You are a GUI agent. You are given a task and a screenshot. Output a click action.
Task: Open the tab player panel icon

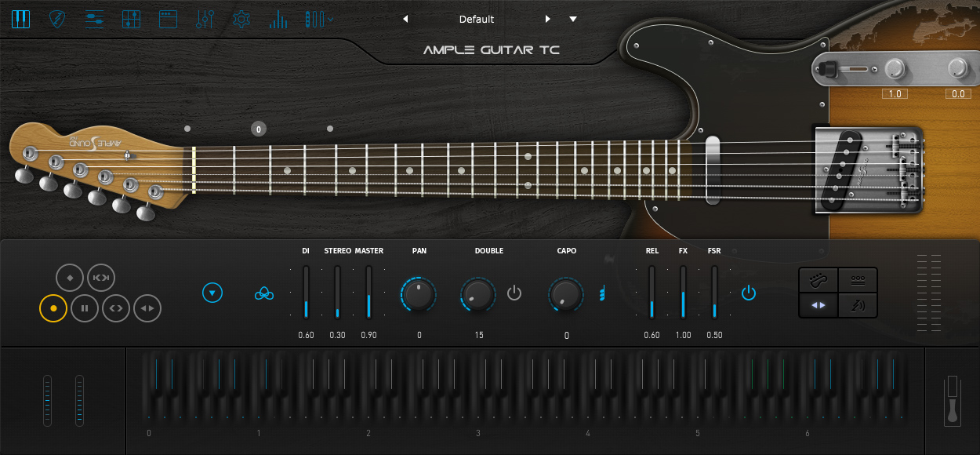(168, 19)
